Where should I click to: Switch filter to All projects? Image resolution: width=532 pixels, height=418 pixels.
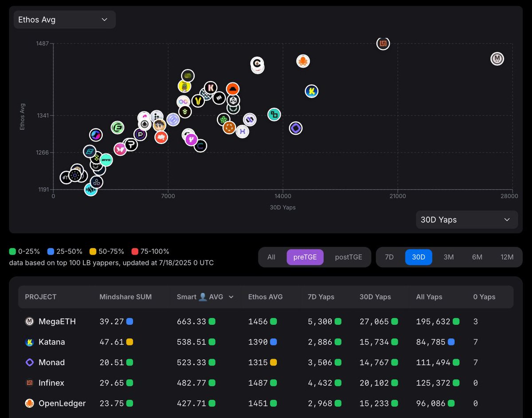tap(271, 257)
